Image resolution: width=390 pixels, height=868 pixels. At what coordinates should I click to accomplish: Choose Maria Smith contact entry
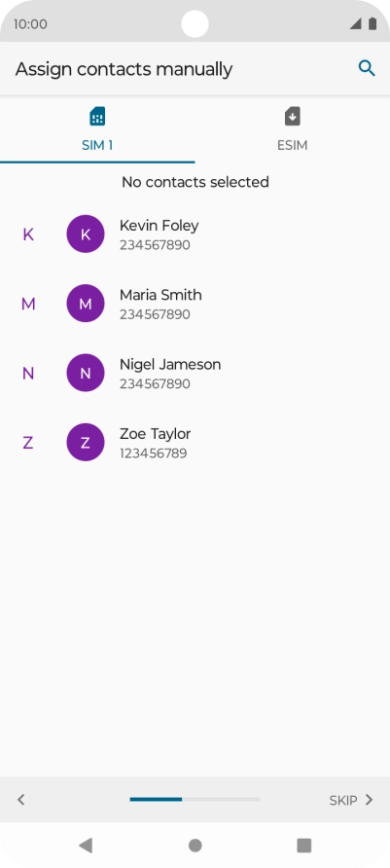click(x=195, y=304)
